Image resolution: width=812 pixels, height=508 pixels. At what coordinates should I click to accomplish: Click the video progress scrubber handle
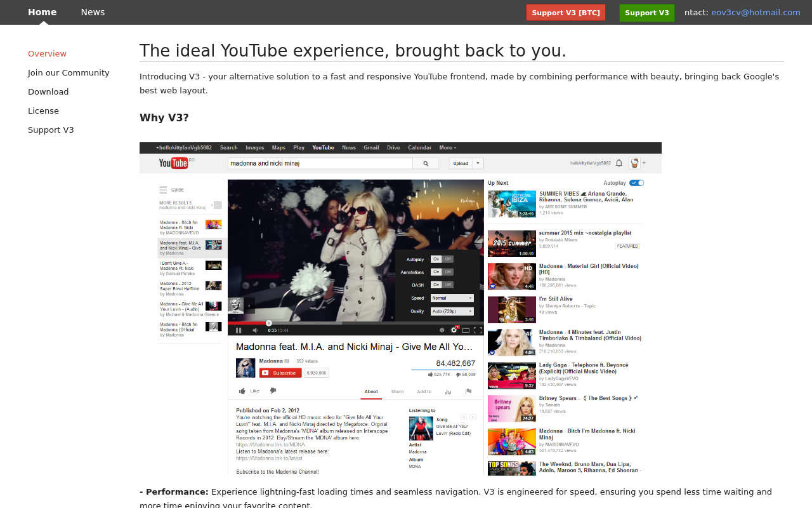coord(269,323)
